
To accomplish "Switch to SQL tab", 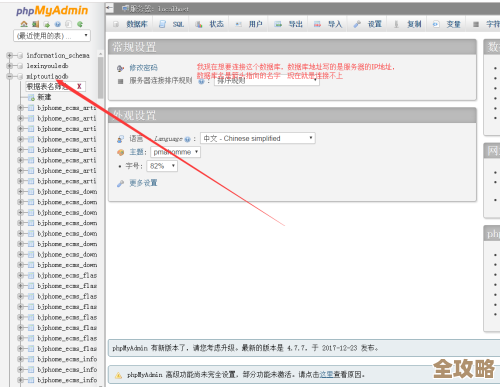I will [172, 24].
